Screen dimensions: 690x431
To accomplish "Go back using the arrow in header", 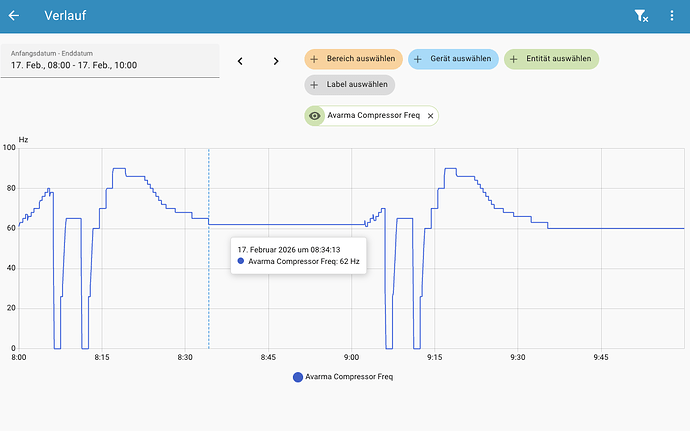I will coord(14,16).
